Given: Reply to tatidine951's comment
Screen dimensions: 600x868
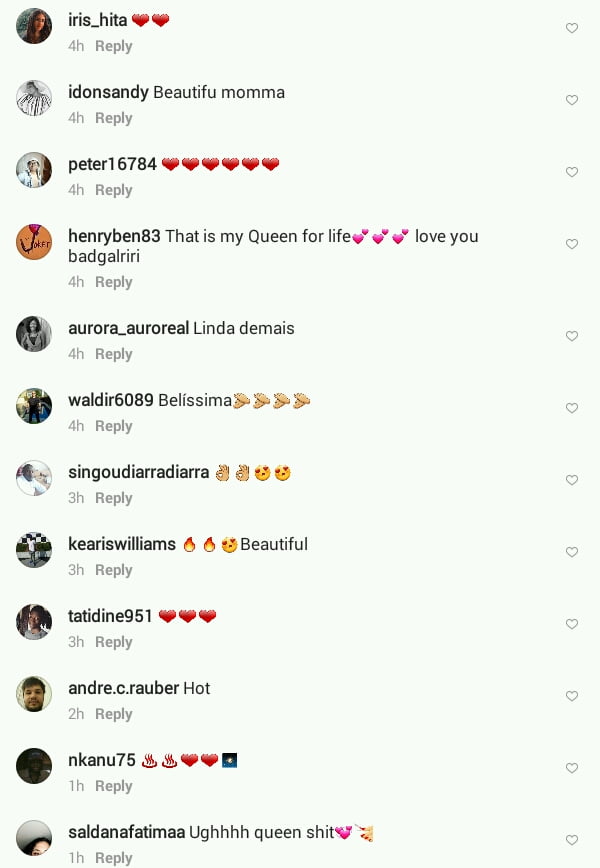Looking at the screenshot, I should coord(113,642).
